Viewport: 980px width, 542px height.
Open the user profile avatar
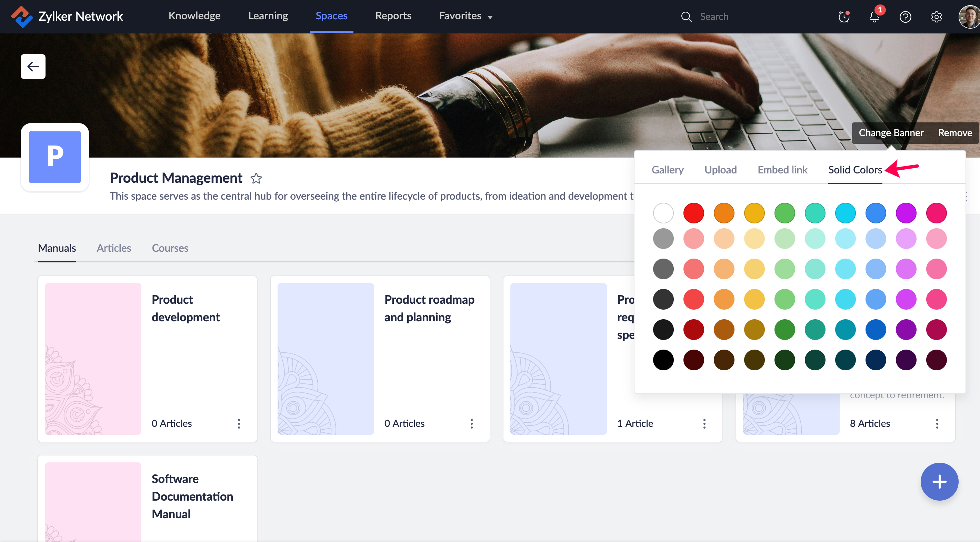[969, 17]
